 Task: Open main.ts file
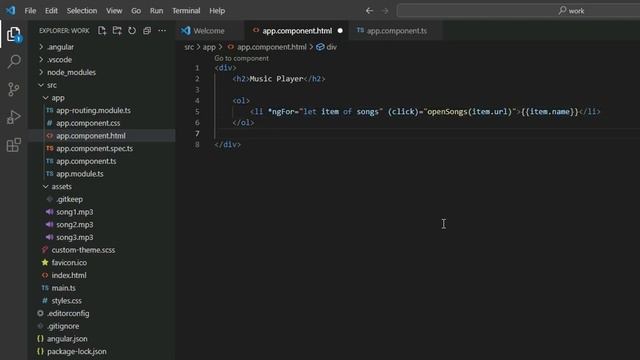[x=63, y=288]
